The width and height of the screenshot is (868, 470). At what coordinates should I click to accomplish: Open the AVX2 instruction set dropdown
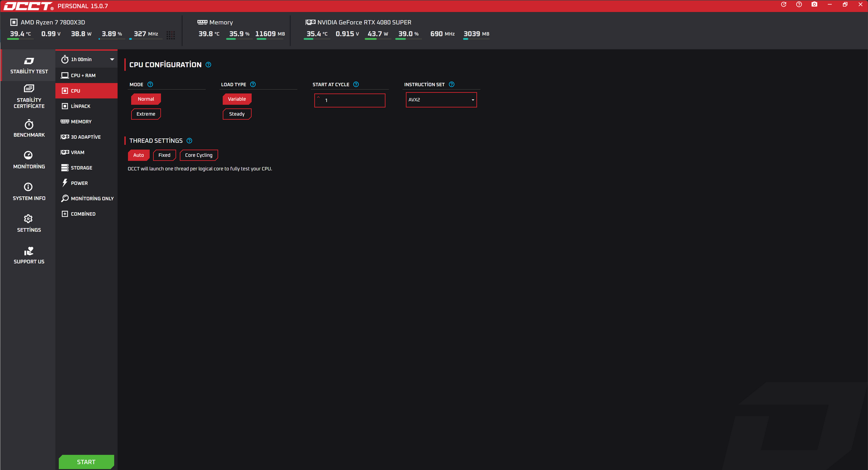click(441, 100)
